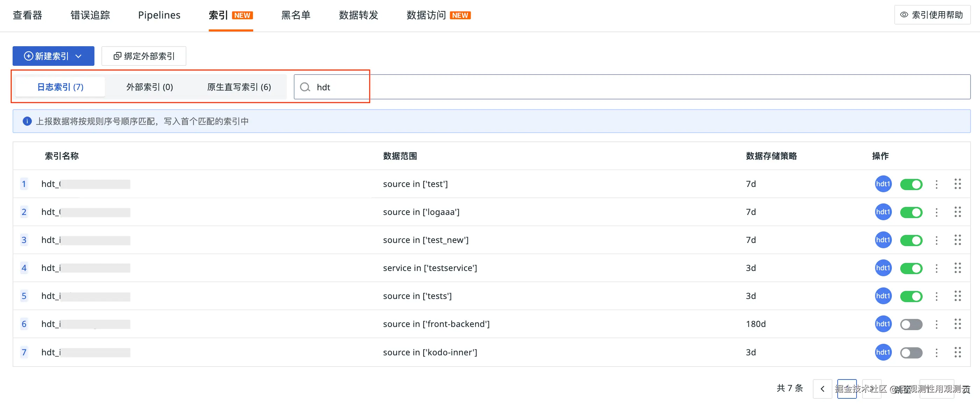Open more options for 'front-backend' index
The image size is (980, 404).
pos(936,324)
